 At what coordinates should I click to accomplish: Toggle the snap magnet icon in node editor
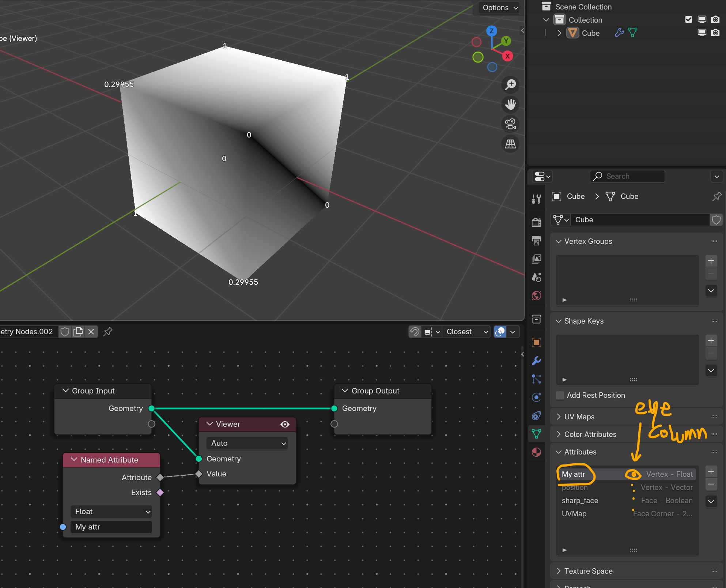click(415, 332)
